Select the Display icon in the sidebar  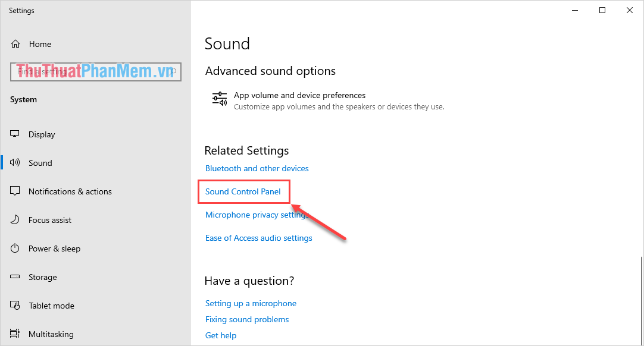14,134
